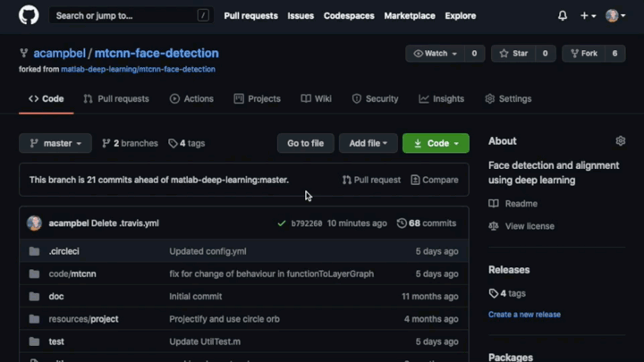Expand the master branch dropdown
The width and height of the screenshot is (644, 362).
point(55,143)
